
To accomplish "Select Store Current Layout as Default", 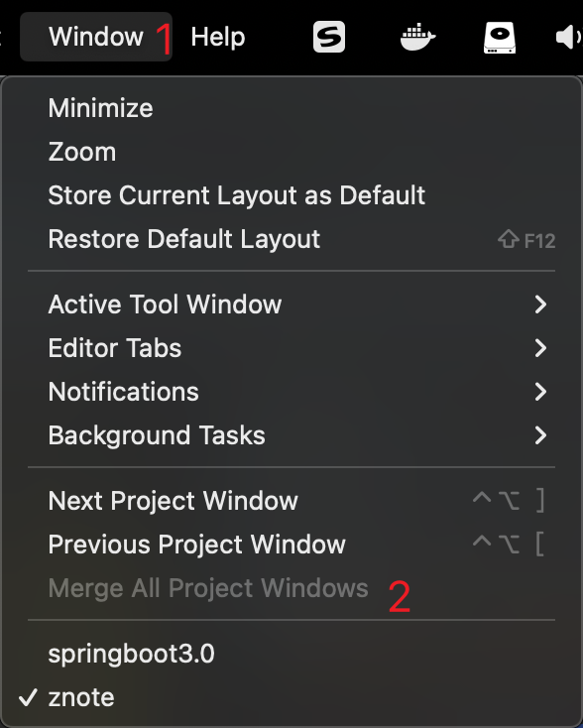I will pos(291,195).
